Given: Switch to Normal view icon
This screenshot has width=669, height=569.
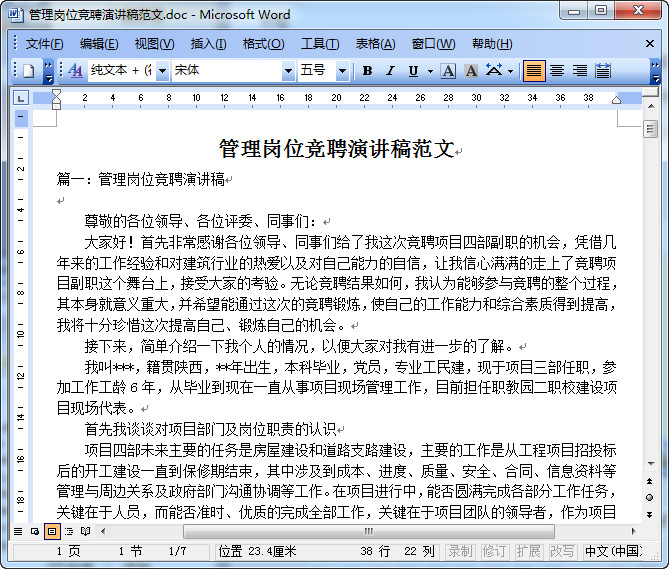Looking at the screenshot, I should [x=18, y=531].
